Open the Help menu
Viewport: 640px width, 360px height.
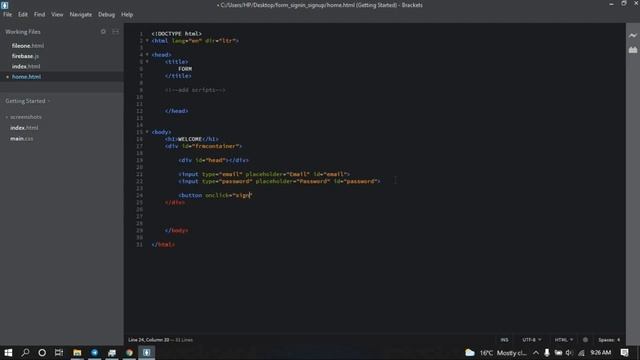tap(127, 14)
